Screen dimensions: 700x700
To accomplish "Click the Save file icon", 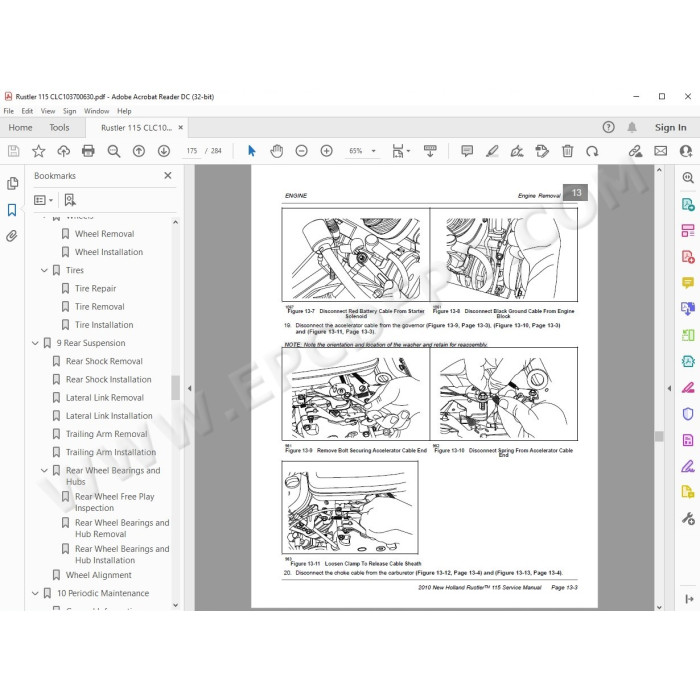I will [x=13, y=151].
